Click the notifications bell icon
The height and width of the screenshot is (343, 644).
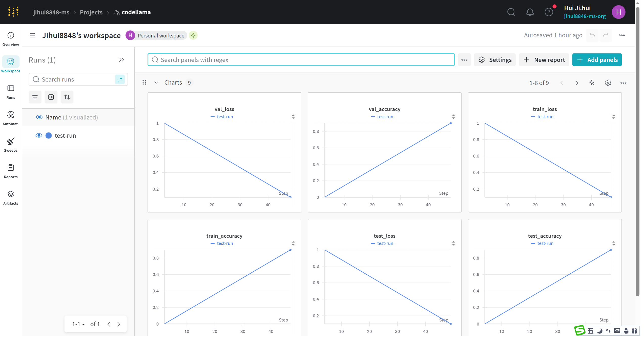click(530, 12)
